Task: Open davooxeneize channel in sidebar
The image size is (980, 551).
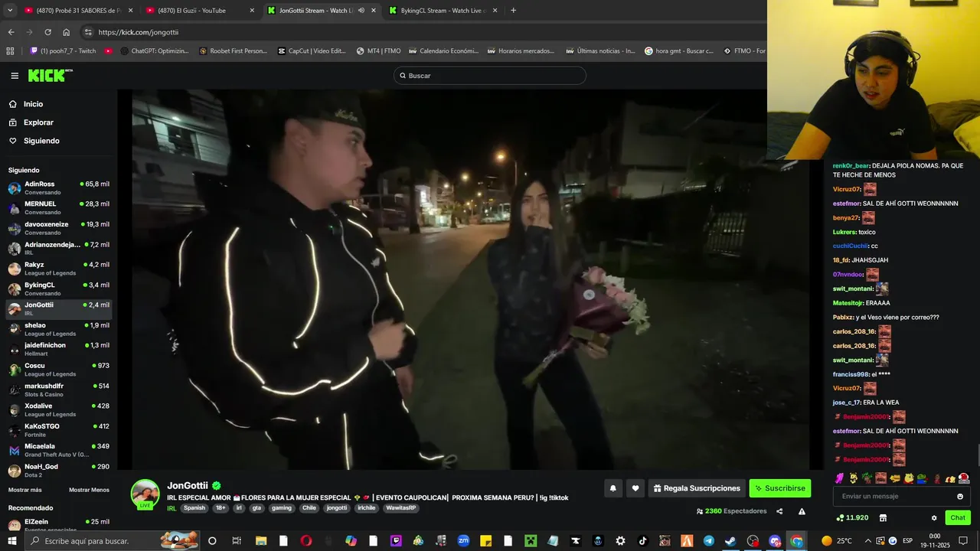Action: 59,228
